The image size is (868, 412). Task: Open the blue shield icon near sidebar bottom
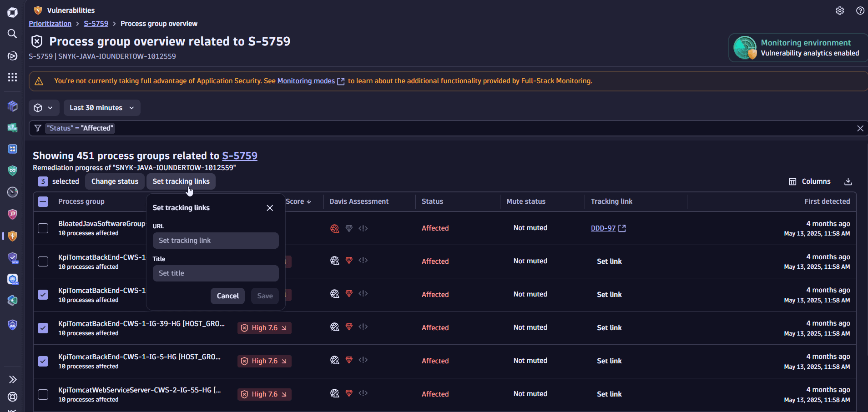[x=12, y=325]
